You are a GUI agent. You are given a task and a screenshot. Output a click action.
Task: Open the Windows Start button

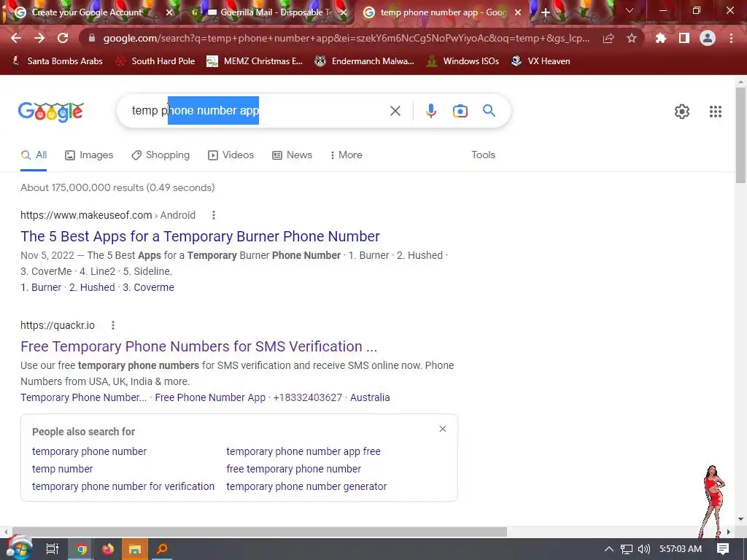pyautogui.click(x=19, y=548)
